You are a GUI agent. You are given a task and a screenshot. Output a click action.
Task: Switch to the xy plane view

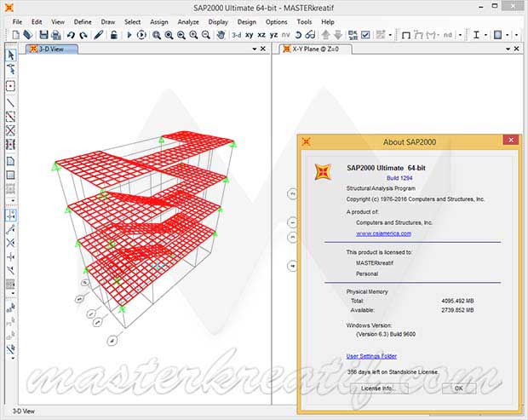tap(250, 35)
